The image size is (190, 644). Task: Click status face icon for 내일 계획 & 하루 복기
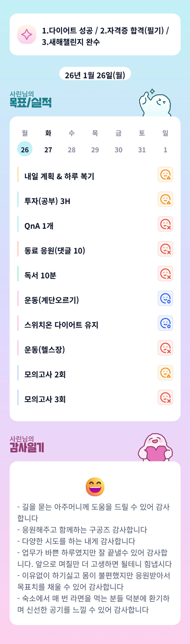(x=165, y=174)
